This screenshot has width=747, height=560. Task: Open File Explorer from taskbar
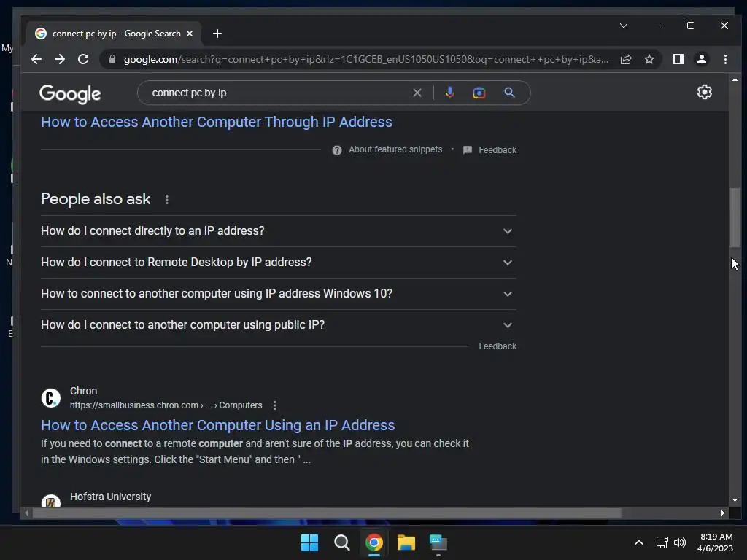click(406, 542)
